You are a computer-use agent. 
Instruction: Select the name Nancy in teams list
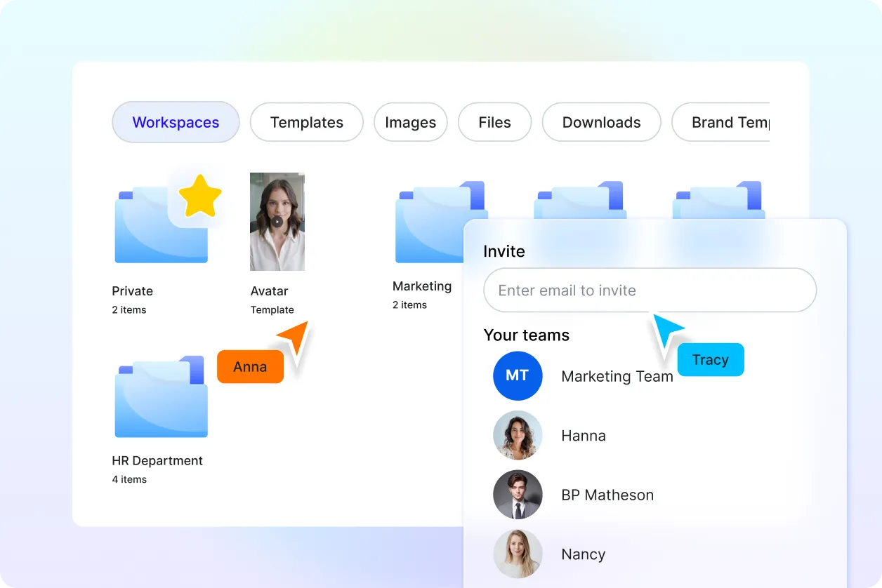[x=583, y=554]
